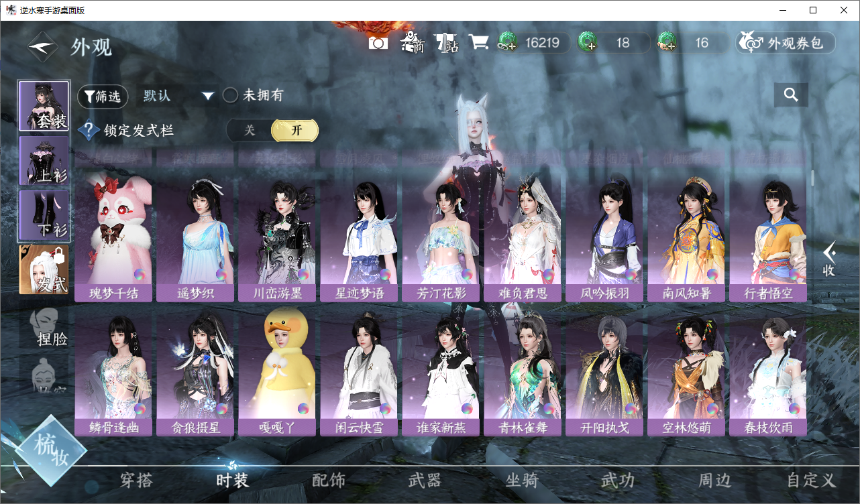Click dye color orb on 川峦游墨 card
This screenshot has width=860, height=504.
coord(304,275)
